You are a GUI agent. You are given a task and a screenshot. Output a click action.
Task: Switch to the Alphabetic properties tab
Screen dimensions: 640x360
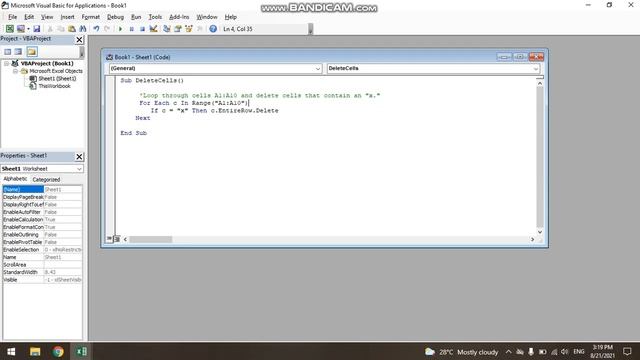point(15,179)
